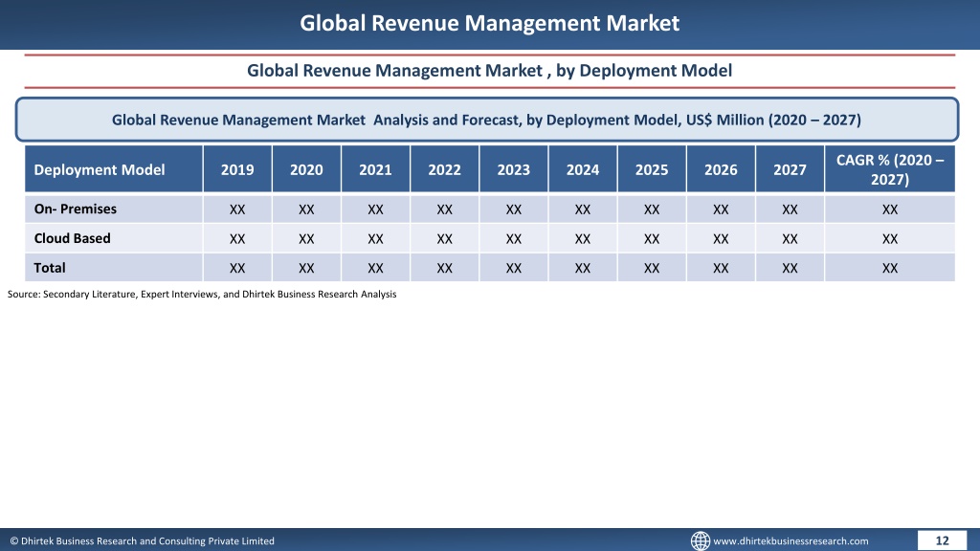Click the Source: Secondary Literature note
The width and height of the screenshot is (980, 551).
202,295
